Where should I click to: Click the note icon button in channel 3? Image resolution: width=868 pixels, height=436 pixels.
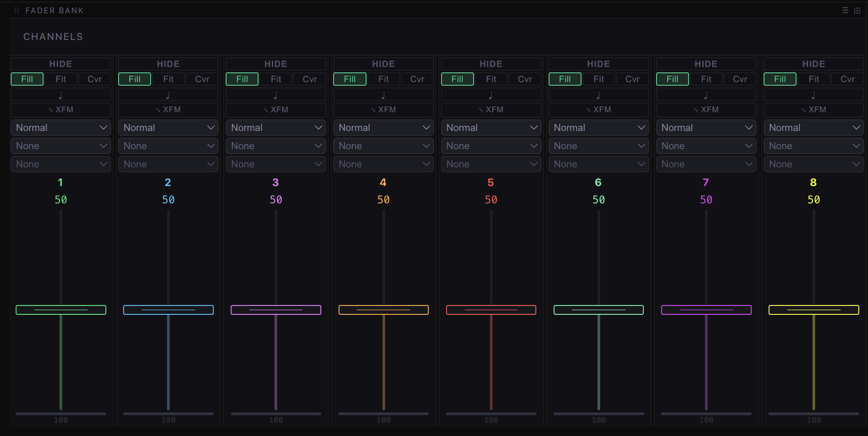(276, 95)
